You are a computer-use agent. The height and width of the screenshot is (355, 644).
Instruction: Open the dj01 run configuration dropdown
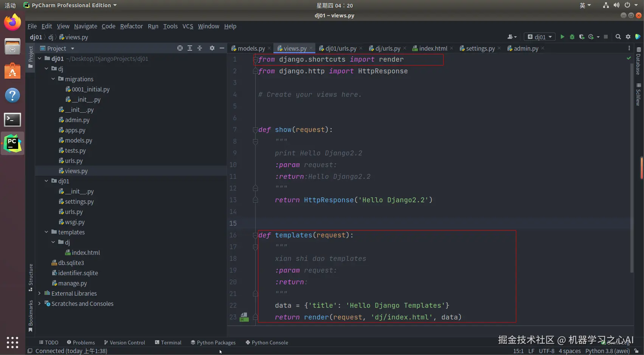[x=540, y=37]
